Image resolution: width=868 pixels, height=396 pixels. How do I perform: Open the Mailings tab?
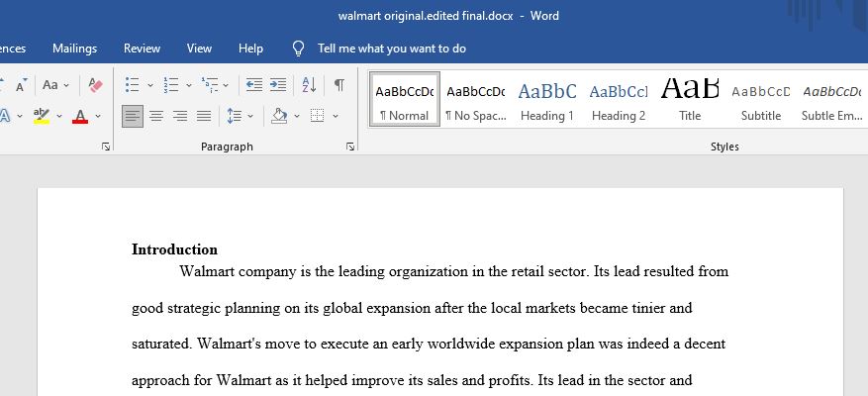(x=75, y=49)
